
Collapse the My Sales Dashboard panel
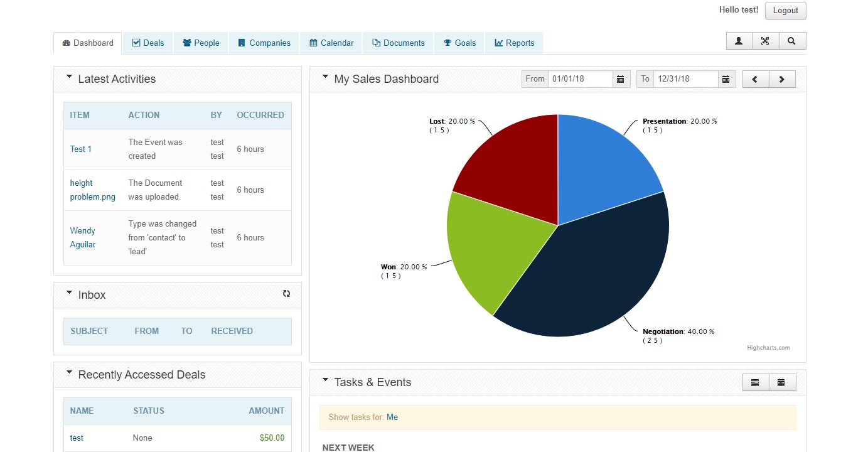coord(325,77)
